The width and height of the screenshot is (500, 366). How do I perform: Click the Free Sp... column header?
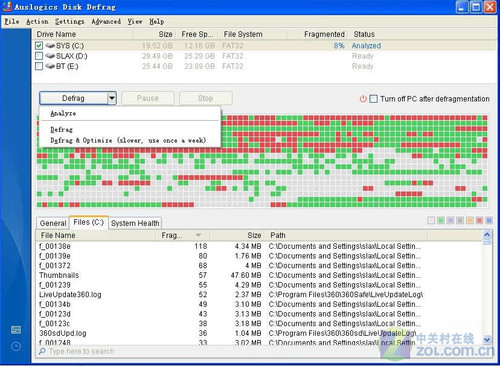(197, 34)
